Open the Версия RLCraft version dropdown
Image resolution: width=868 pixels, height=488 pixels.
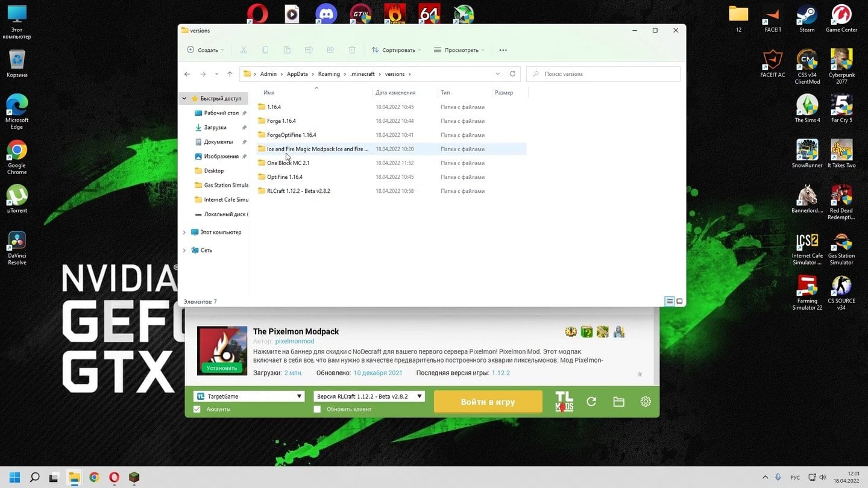tap(369, 396)
